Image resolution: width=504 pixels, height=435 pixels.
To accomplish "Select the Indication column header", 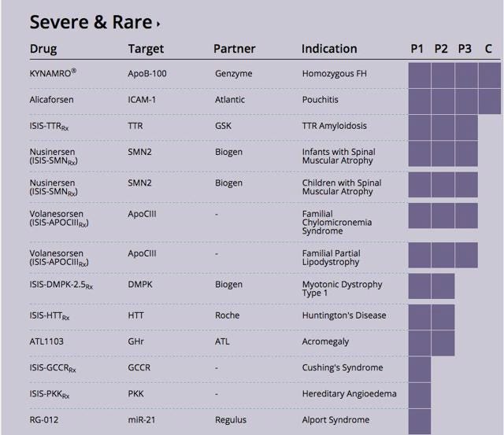I will pyautogui.click(x=329, y=49).
